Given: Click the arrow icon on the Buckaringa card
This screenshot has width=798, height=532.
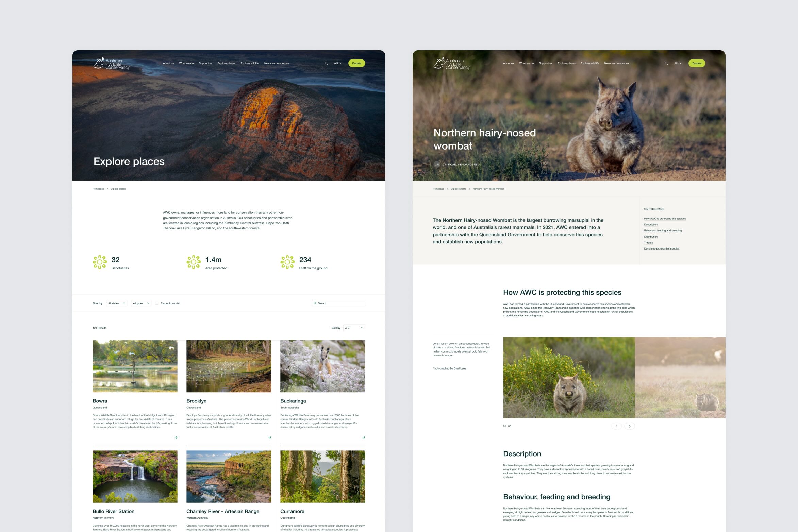Looking at the screenshot, I should (363, 437).
